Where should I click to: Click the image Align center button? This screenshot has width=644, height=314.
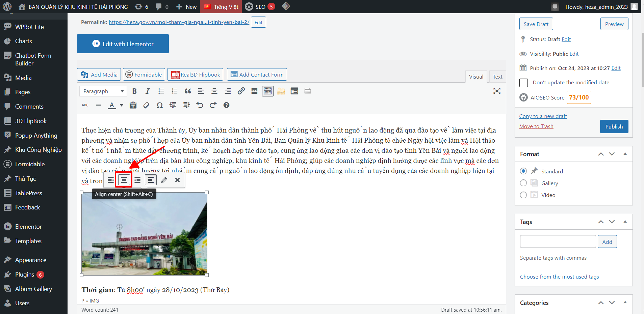[x=124, y=180]
